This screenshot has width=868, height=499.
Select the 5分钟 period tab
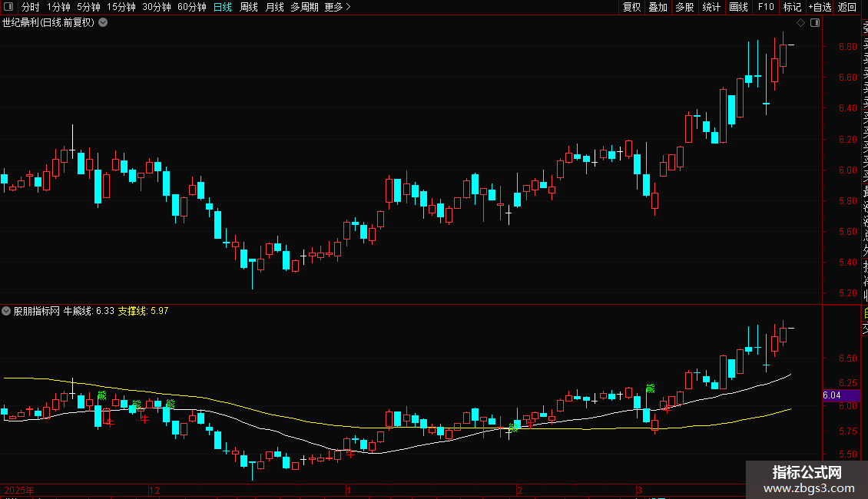click(x=88, y=7)
